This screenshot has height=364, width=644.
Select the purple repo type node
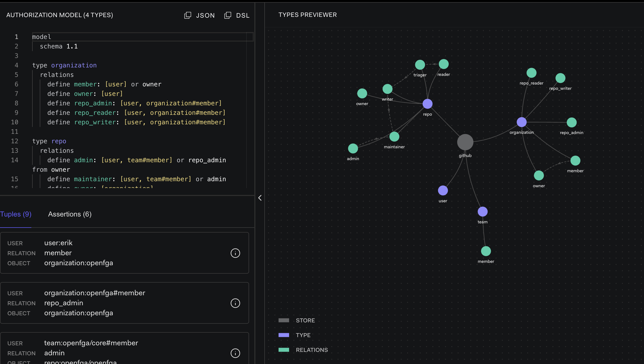427,104
